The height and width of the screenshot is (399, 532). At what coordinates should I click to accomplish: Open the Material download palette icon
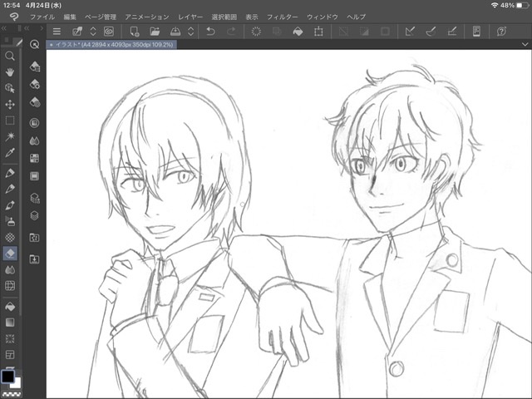[34, 259]
